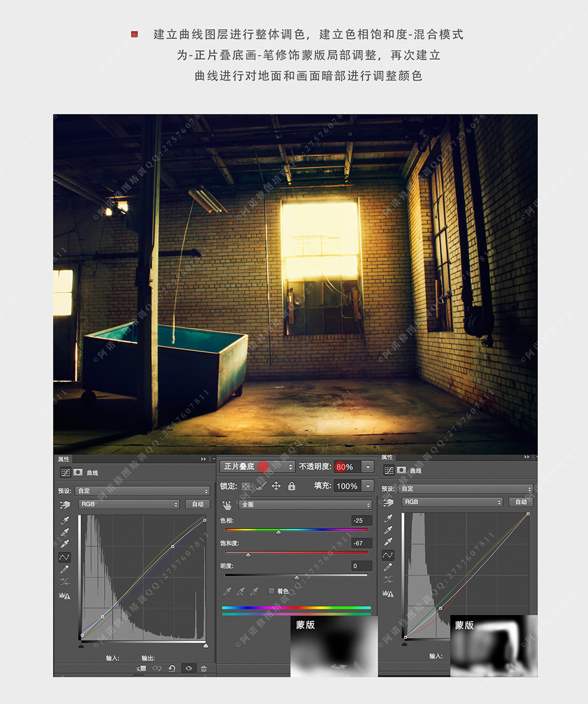The image size is (588, 704).
Task: Click the 色相 hue slider handle
Action: (x=279, y=532)
